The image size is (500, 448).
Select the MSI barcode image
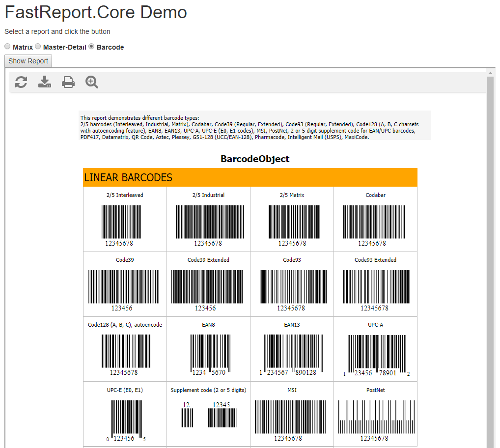coord(290,417)
